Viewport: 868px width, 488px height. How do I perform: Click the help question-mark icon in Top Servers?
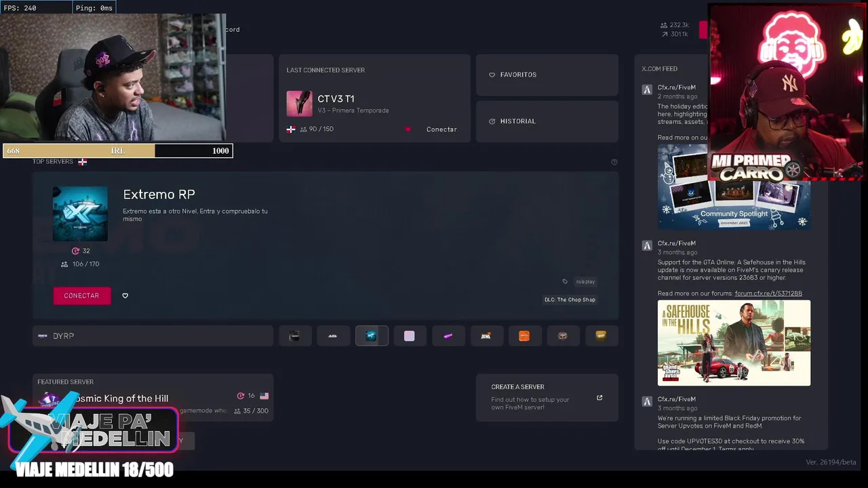click(614, 162)
